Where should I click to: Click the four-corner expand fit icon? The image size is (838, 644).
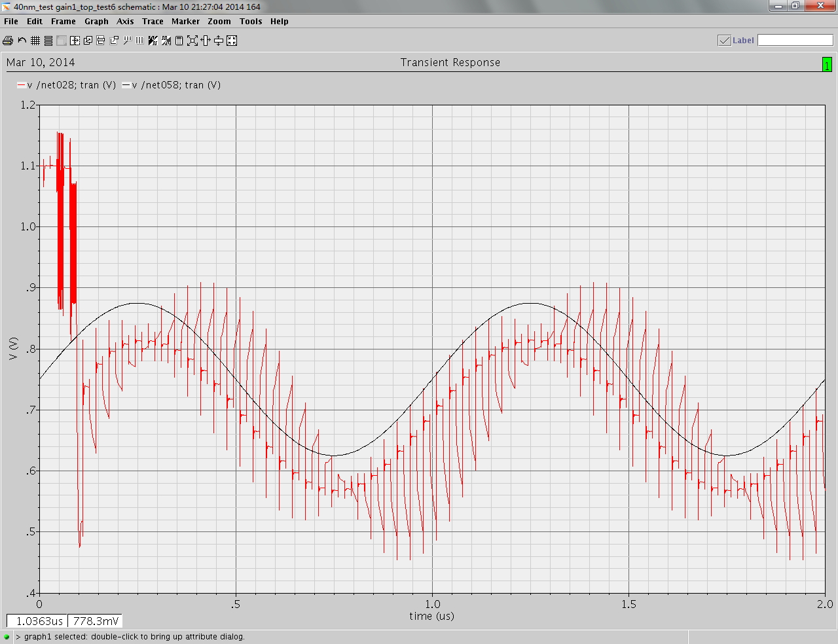click(192, 41)
